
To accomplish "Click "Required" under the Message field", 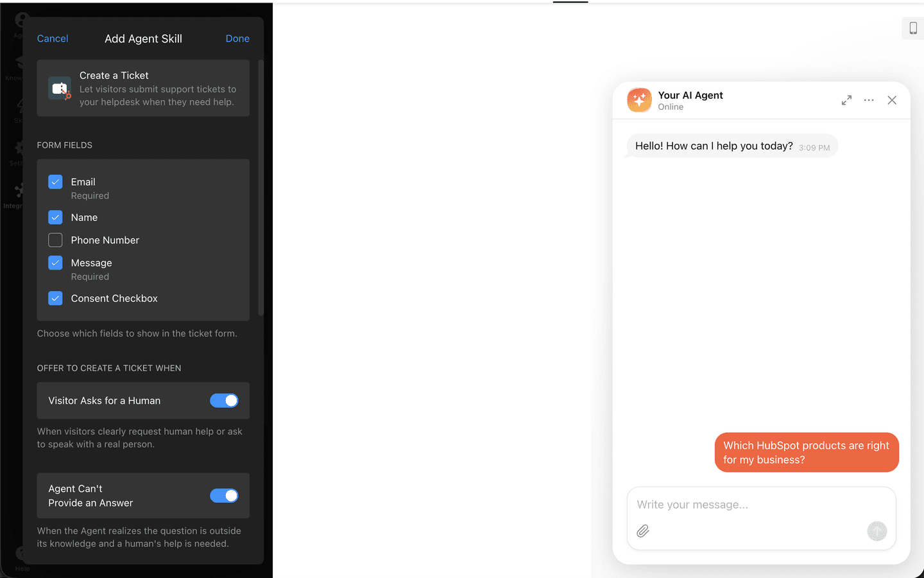I will (x=90, y=277).
